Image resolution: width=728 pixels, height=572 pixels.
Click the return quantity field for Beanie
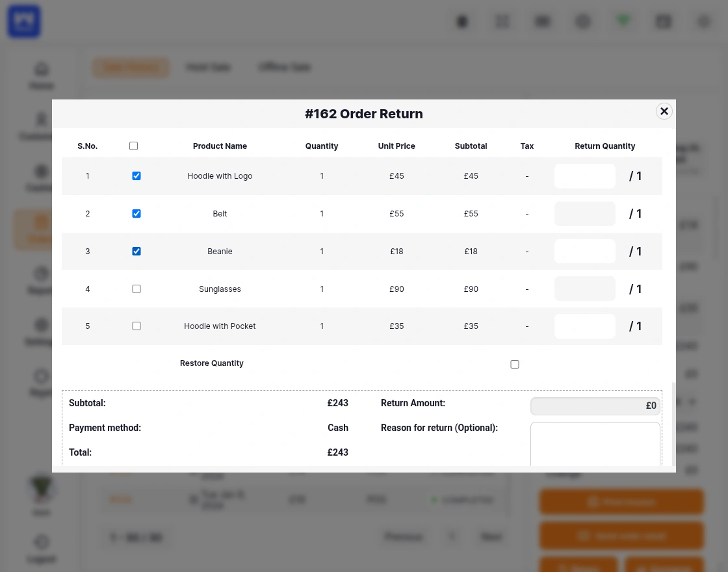584,251
